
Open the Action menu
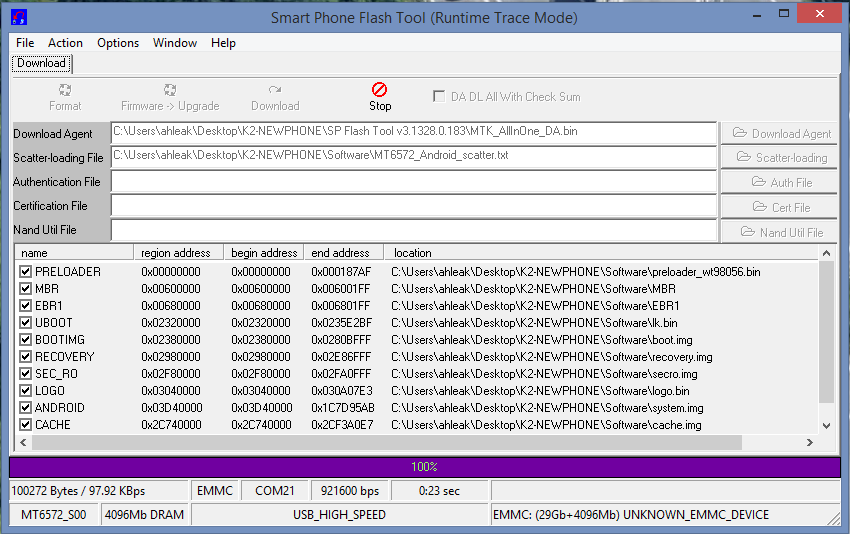tap(65, 43)
